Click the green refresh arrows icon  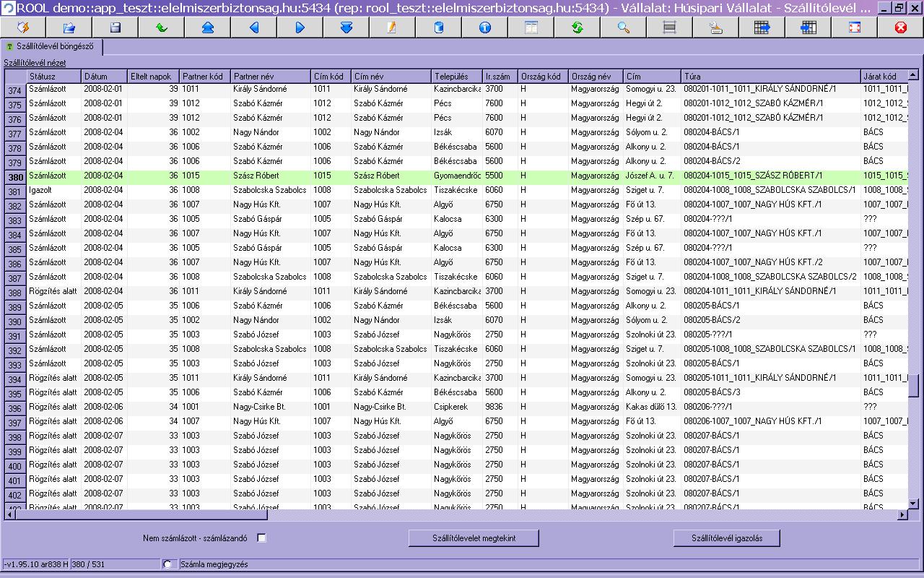coord(577,27)
